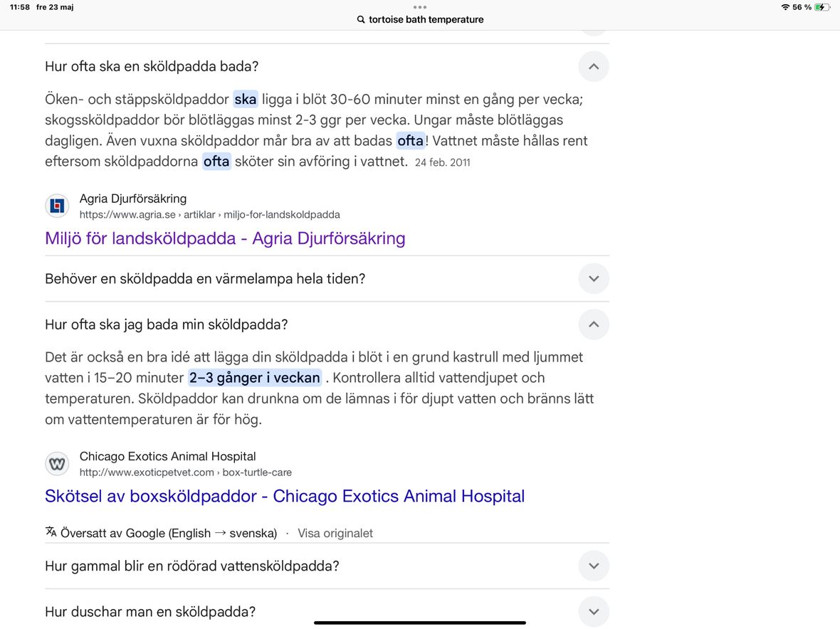The height and width of the screenshot is (629, 840).
Task: Tap the home indicator bar at bottom
Action: tap(420, 623)
